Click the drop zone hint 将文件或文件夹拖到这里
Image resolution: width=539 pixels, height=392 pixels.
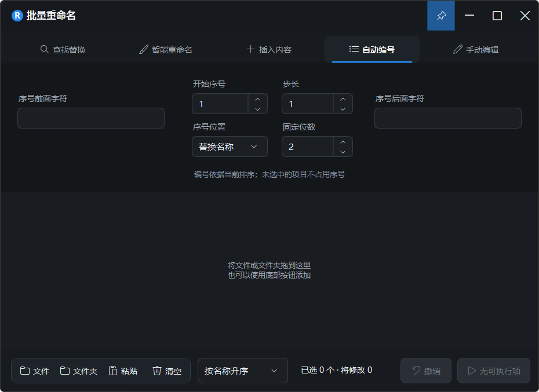pos(269,265)
